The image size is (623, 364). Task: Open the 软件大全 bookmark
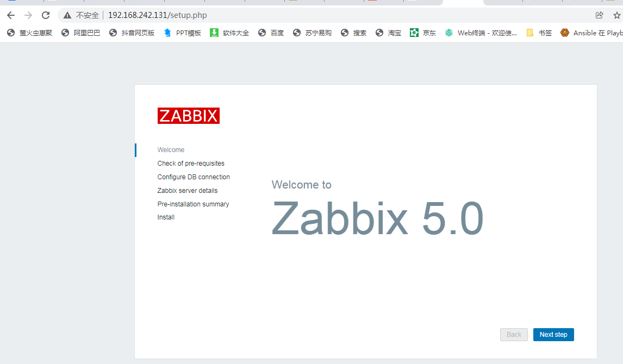[229, 33]
